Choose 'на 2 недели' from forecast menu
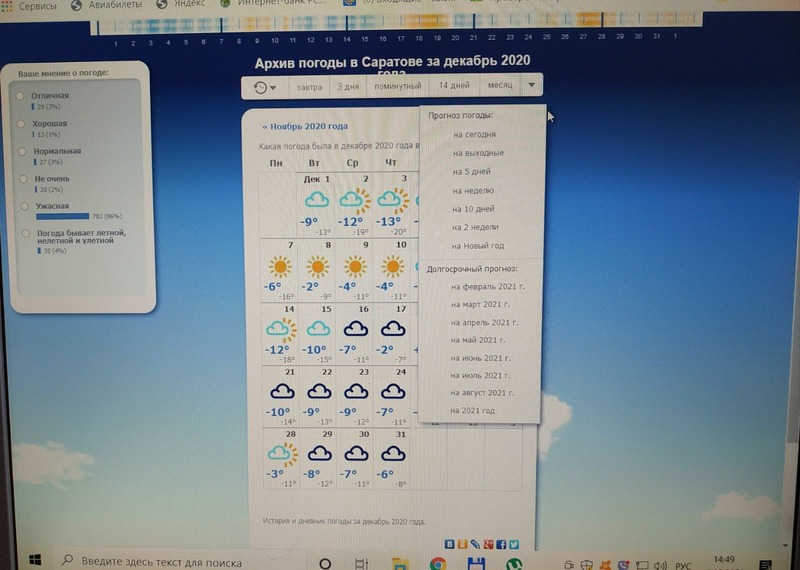This screenshot has width=800, height=570. point(475,227)
